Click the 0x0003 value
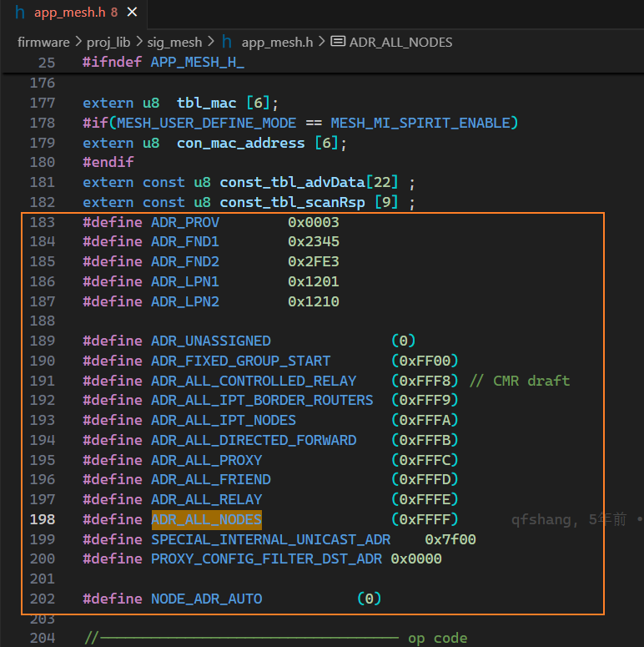This screenshot has width=644, height=647. pos(314,222)
